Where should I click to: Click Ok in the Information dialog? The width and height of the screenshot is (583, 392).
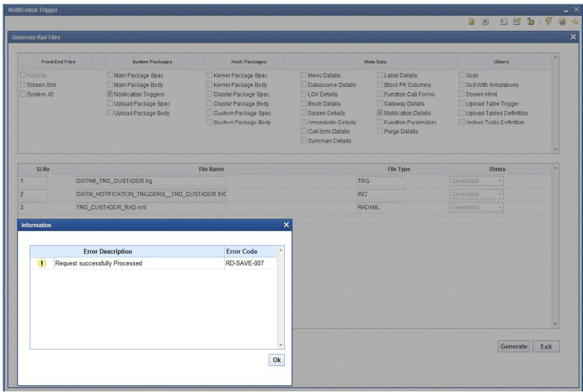(276, 360)
